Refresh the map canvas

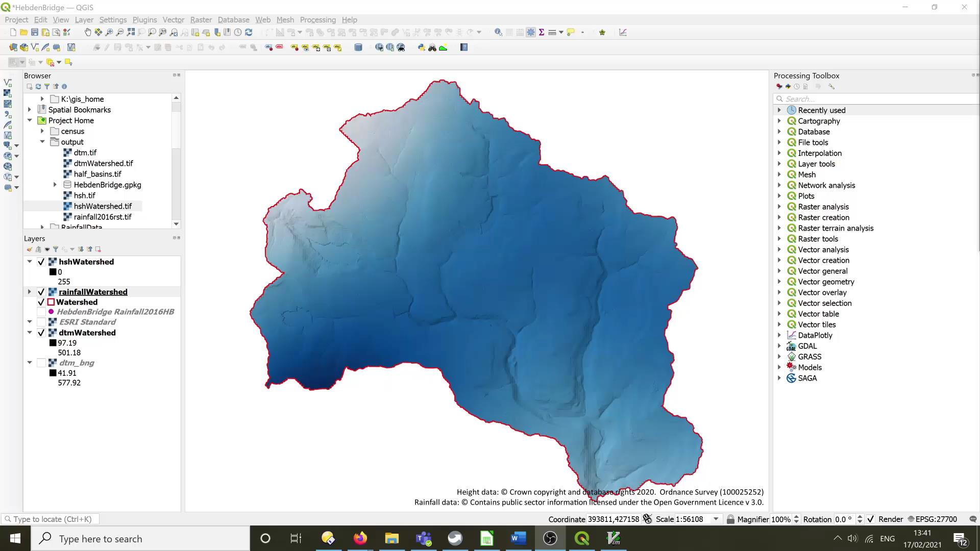click(250, 32)
